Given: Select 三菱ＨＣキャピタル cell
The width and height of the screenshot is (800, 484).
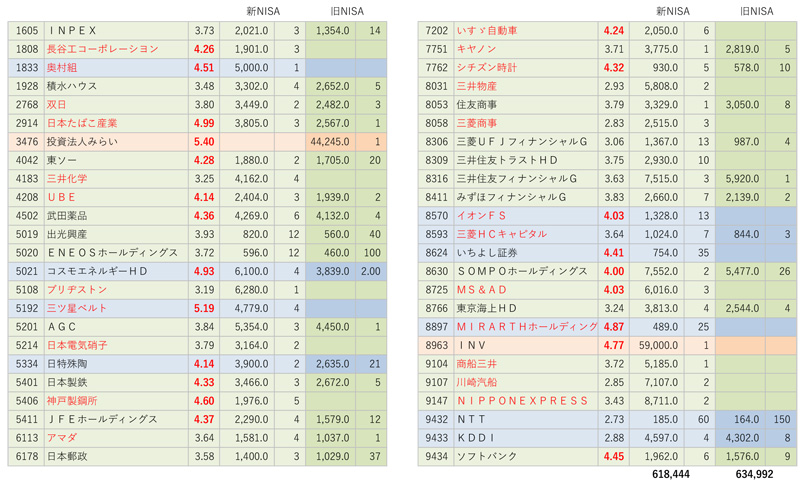Looking at the screenshot, I should click(x=526, y=235).
